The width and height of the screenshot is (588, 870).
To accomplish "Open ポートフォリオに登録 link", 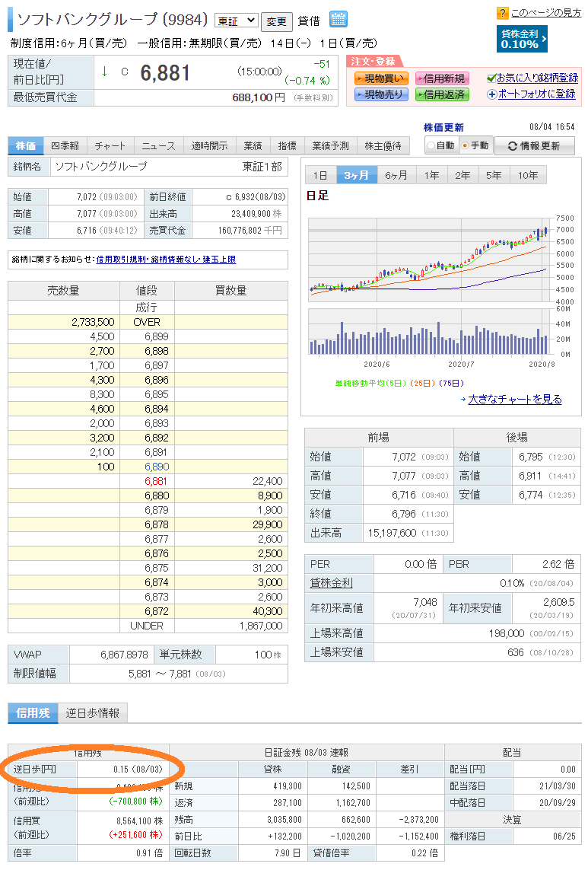I will tap(536, 94).
